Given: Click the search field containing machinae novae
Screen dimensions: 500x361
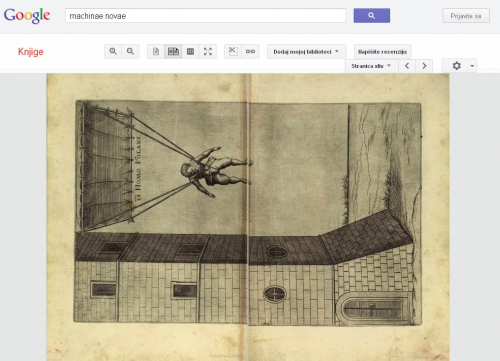Looking at the screenshot, I should 206,16.
